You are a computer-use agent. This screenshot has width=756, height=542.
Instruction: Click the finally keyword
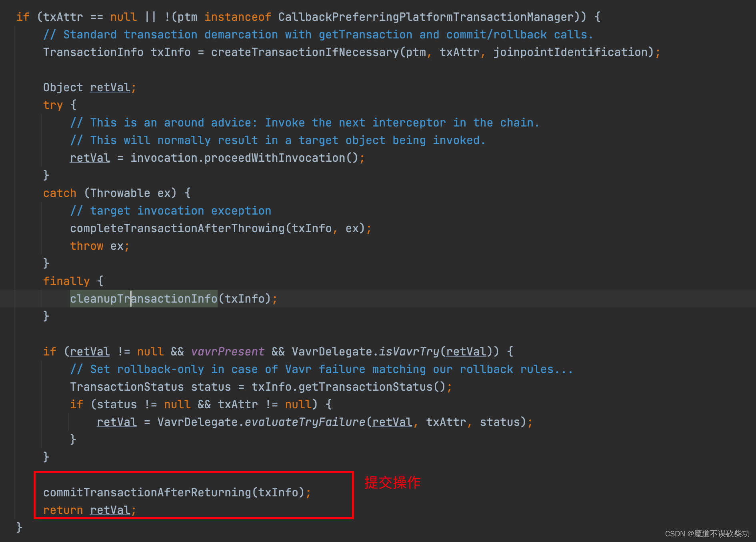pyautogui.click(x=66, y=281)
